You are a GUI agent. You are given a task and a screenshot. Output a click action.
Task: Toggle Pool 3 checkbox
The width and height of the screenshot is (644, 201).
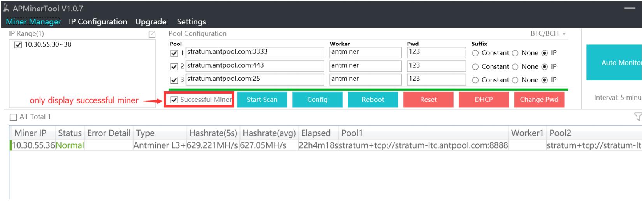coord(174,80)
